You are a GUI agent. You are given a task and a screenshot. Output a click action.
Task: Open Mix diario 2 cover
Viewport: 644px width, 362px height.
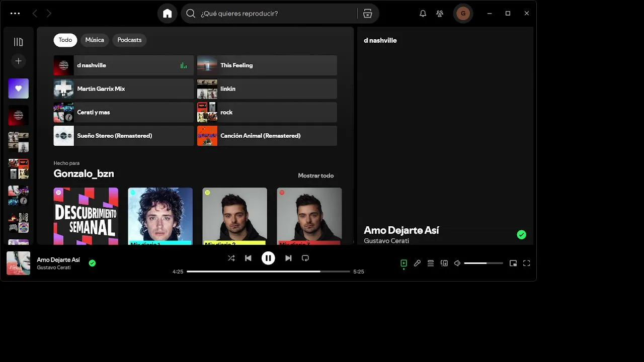(234, 216)
